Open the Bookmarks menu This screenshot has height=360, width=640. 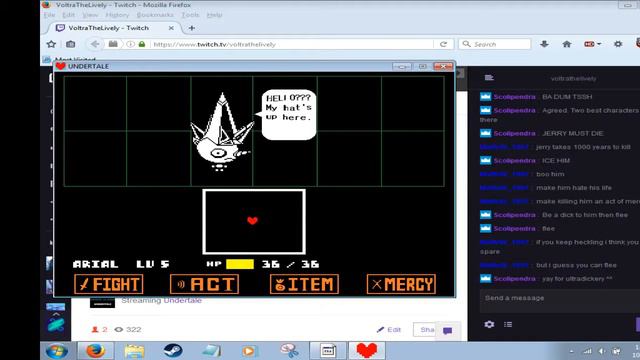pos(155,15)
